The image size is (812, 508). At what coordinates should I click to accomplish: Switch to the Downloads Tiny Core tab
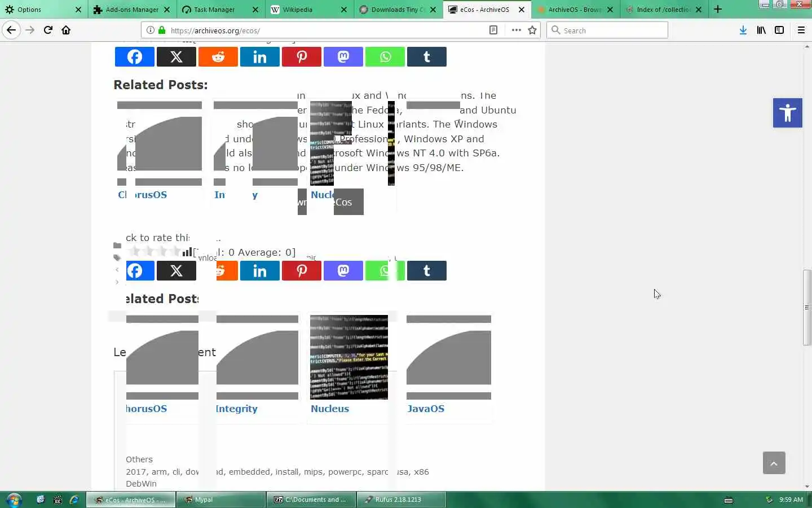(398, 9)
